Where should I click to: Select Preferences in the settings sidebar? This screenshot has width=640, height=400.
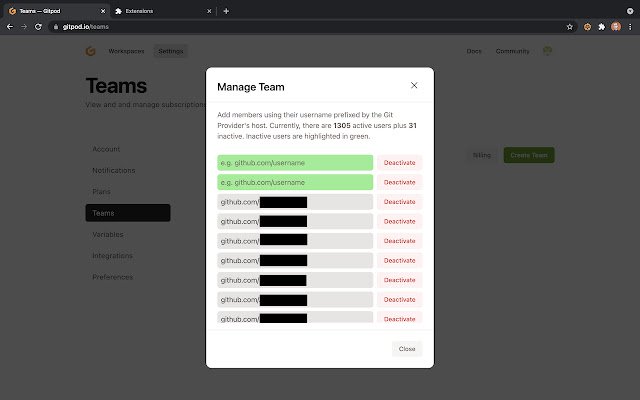tap(128, 277)
